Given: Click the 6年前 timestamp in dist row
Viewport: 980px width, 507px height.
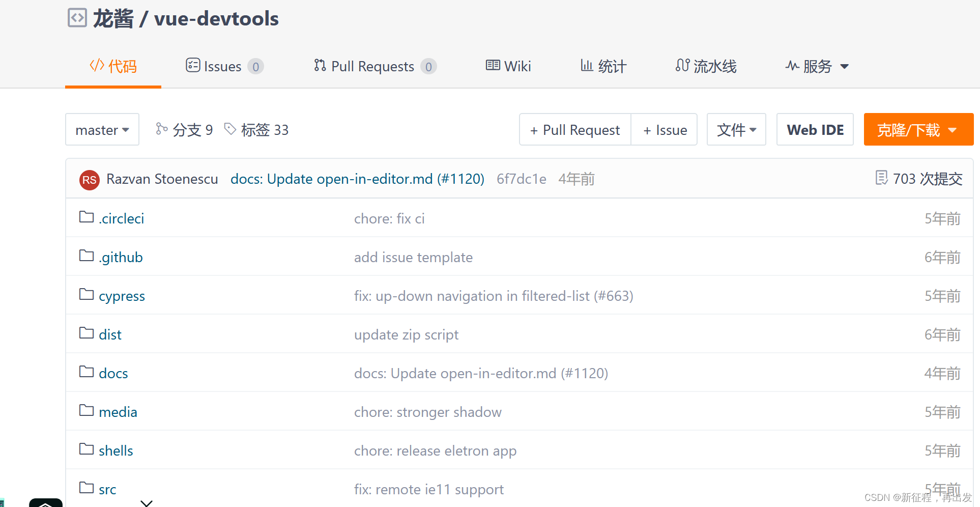Looking at the screenshot, I should pyautogui.click(x=942, y=334).
